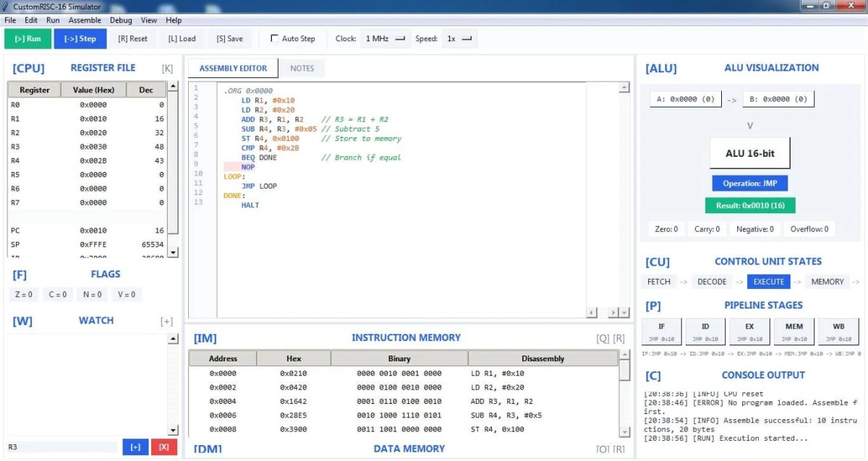Click the ID pipeline stage box

coord(706,332)
